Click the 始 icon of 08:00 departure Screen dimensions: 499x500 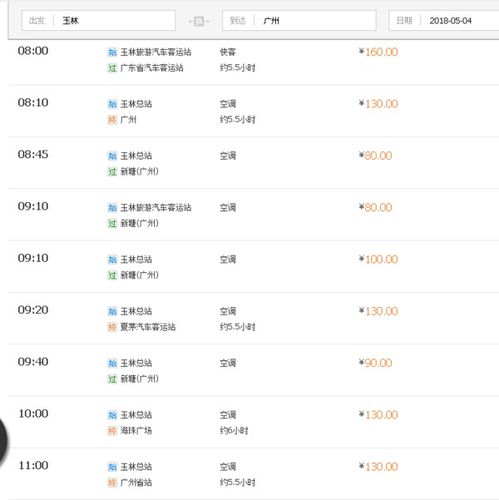click(x=112, y=52)
